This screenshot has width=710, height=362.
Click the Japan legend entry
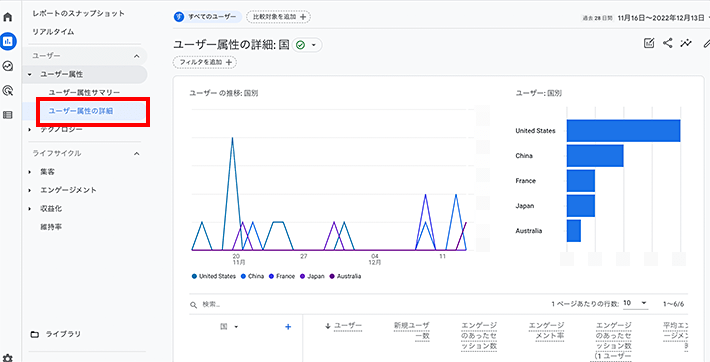[312, 276]
